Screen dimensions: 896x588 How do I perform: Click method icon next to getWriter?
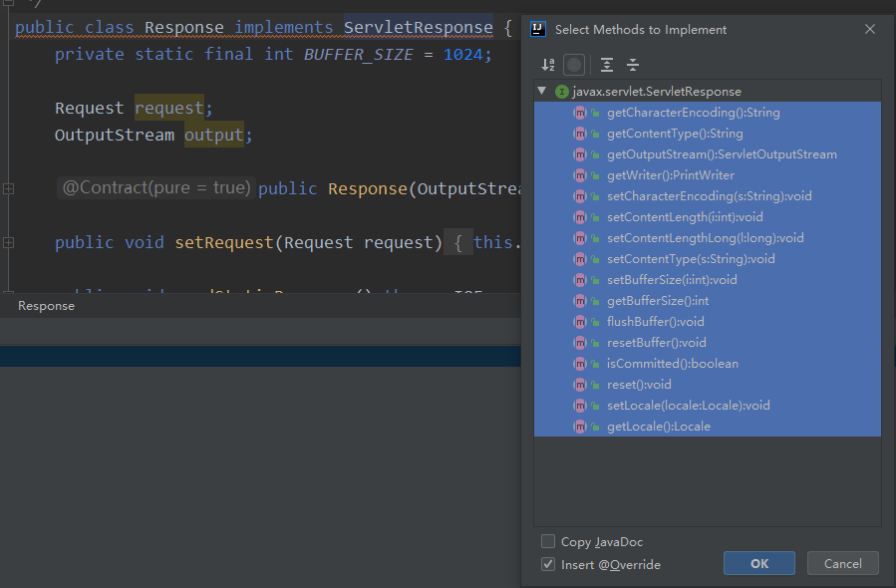(x=579, y=175)
